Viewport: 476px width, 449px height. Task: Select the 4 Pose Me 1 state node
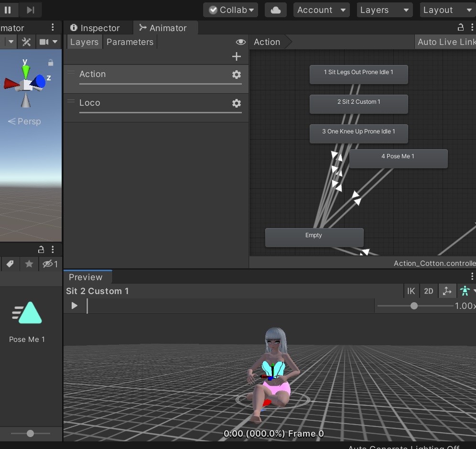tap(398, 158)
